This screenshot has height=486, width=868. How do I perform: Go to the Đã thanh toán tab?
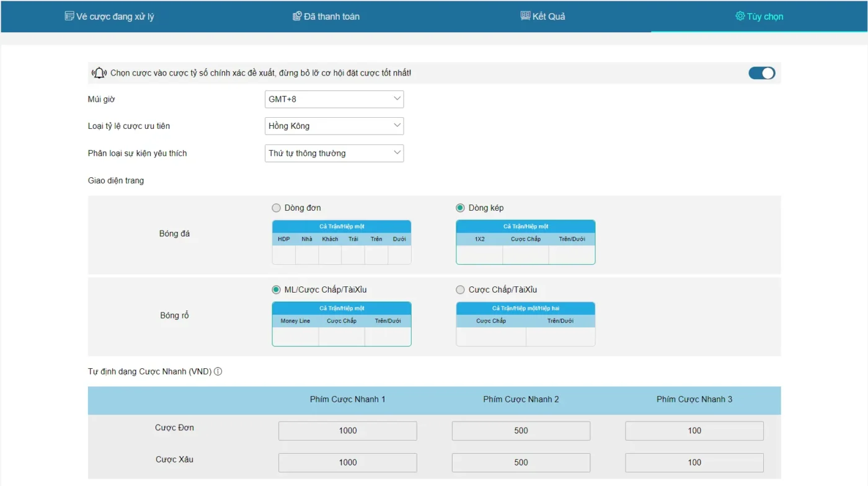326,17
